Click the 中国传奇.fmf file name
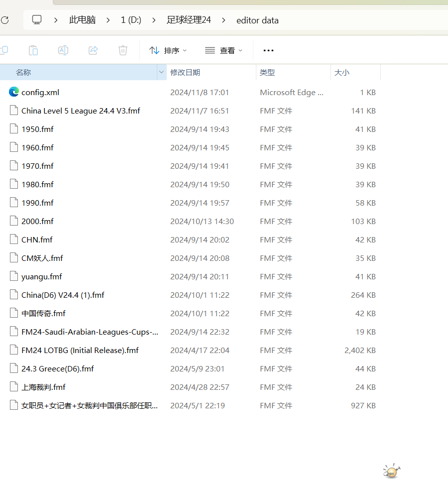448x483 pixels. coord(43,314)
